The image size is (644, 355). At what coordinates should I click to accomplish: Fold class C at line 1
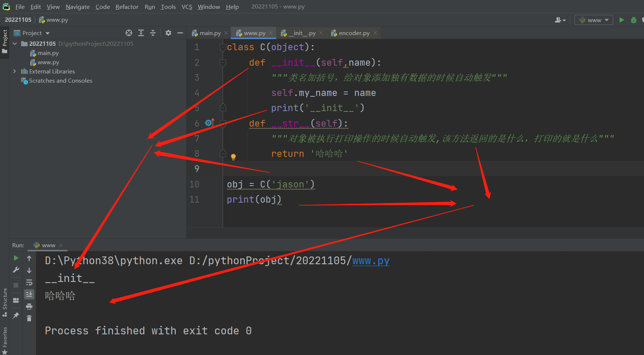[x=223, y=47]
